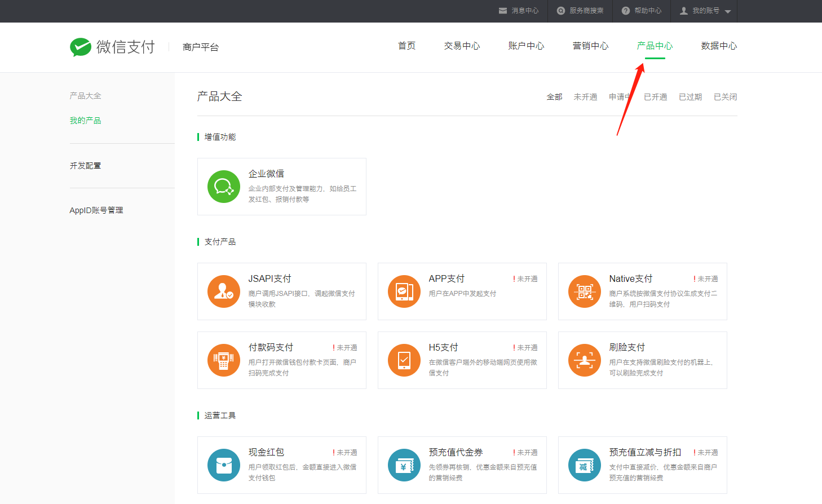Click the blue 预充值立减与折扣 icon

(585, 465)
